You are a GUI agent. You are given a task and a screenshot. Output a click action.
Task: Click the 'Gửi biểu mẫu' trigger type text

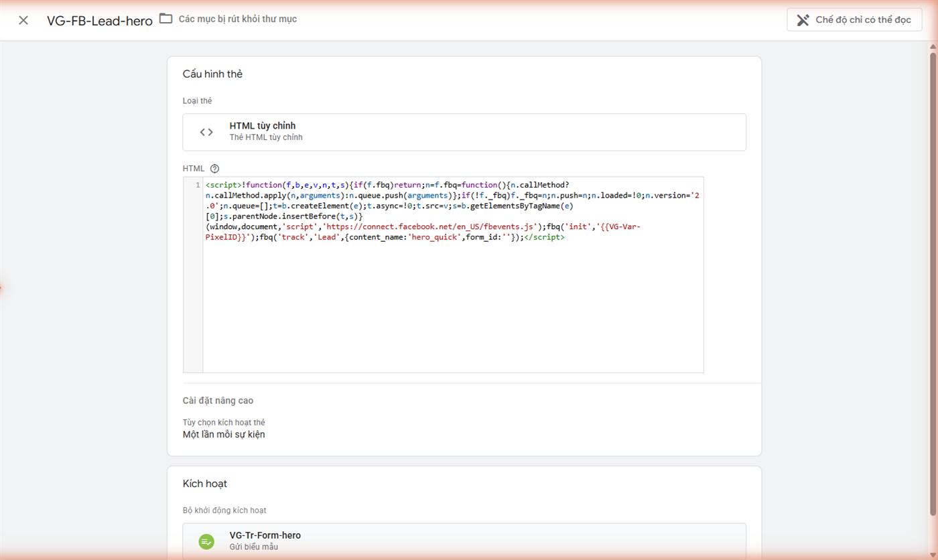click(x=254, y=547)
